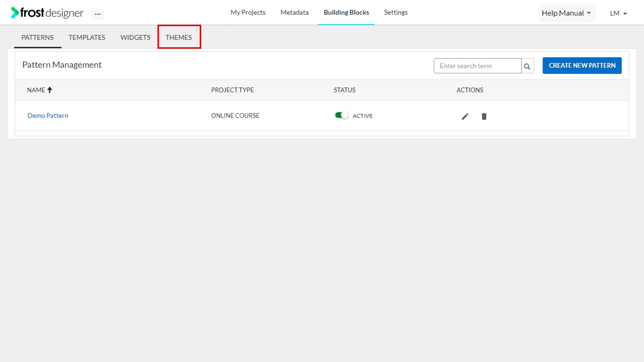
Task: Open Settings in the top navigation
Action: [x=396, y=13]
